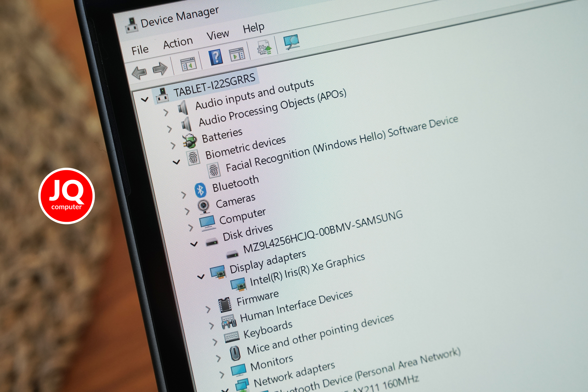Image resolution: width=588 pixels, height=392 pixels.
Task: Click the blue Help question mark icon
Action: point(216,57)
